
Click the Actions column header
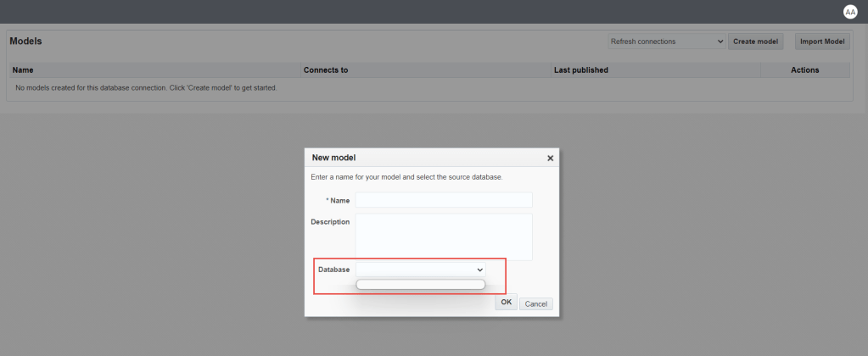click(804, 70)
